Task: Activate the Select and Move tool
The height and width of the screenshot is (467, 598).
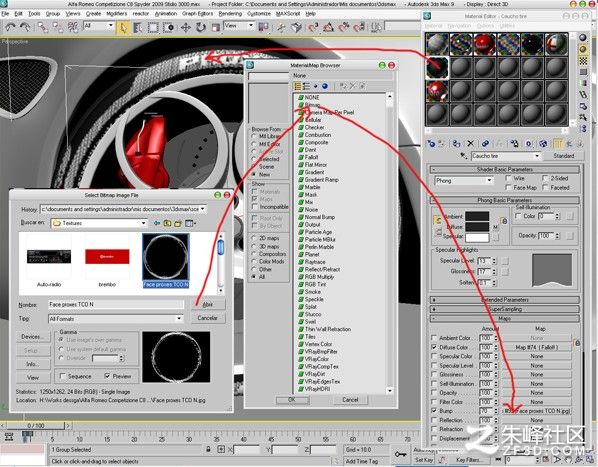Action: coord(186,27)
